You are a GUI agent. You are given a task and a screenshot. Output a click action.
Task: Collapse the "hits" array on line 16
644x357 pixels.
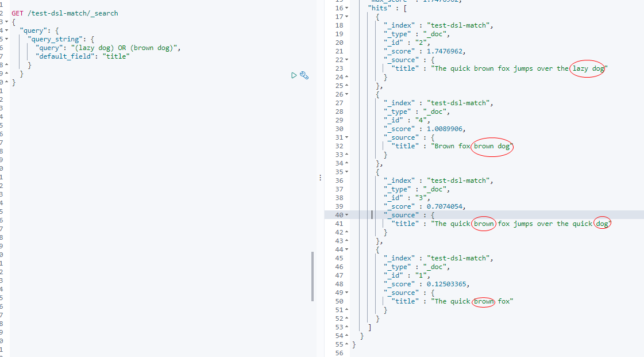pos(345,8)
